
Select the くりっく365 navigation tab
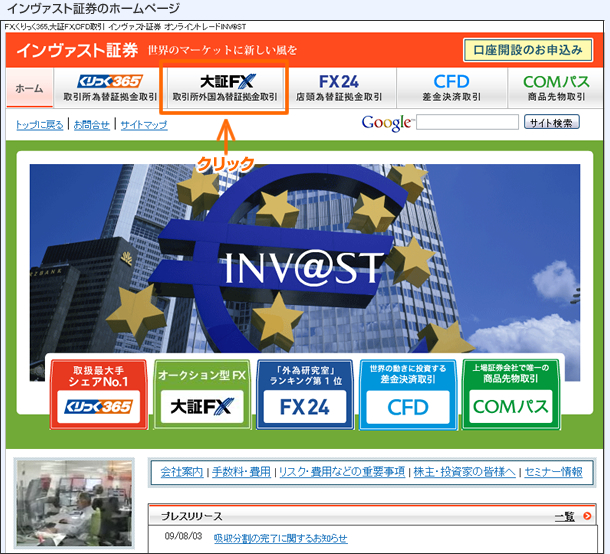pyautogui.click(x=110, y=88)
